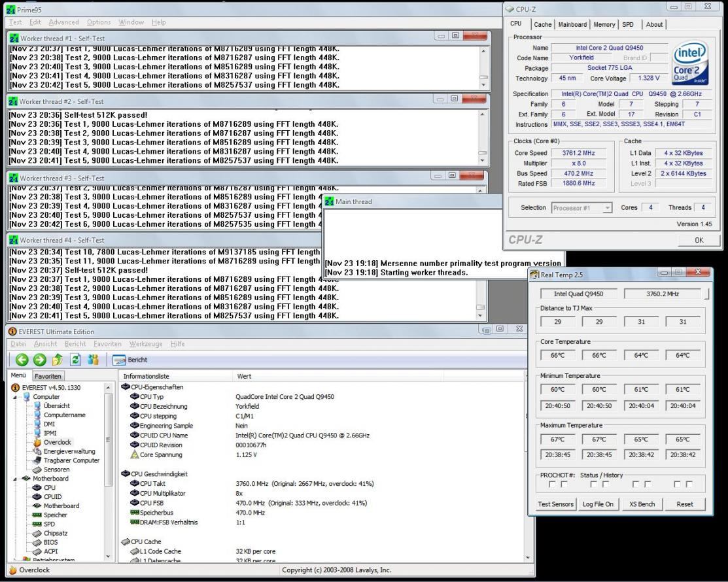This screenshot has height=582, width=728.
Task: Click the up-level arrow icon in EVEREST toolbar
Action: (57, 360)
